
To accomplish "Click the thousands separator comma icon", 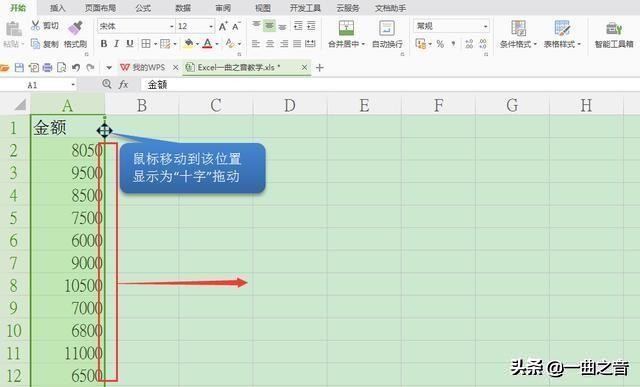I will coord(453,44).
